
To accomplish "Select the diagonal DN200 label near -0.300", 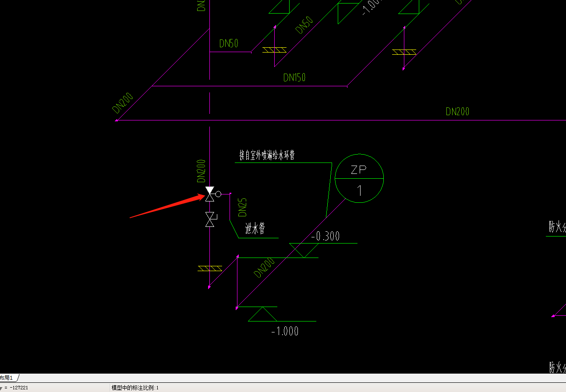I will (264, 268).
